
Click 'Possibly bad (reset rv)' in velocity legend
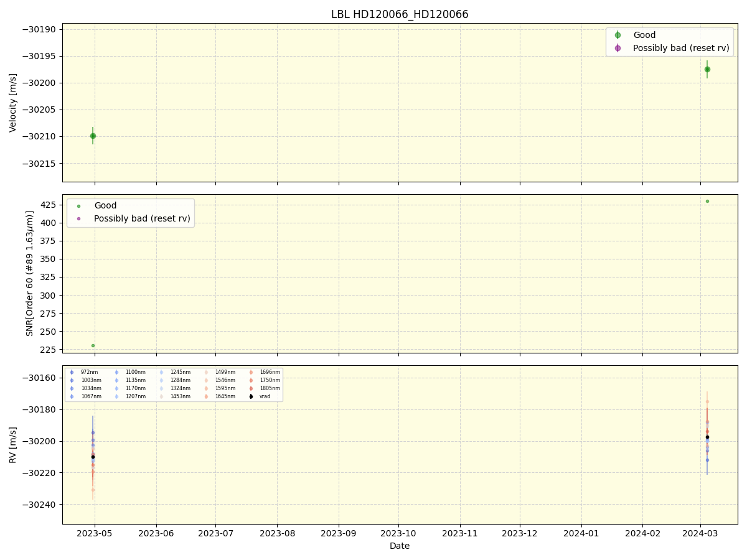coord(681,48)
